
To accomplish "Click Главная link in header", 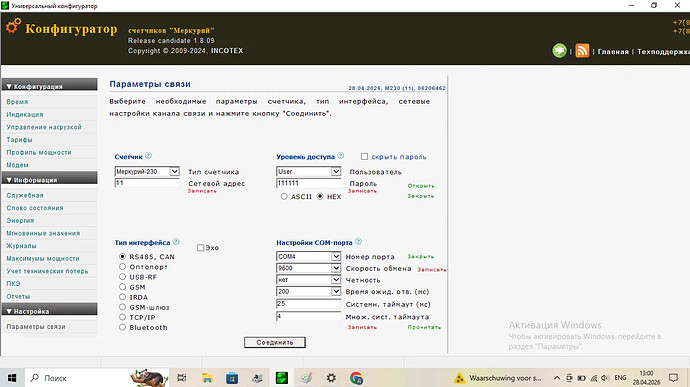I will click(613, 52).
